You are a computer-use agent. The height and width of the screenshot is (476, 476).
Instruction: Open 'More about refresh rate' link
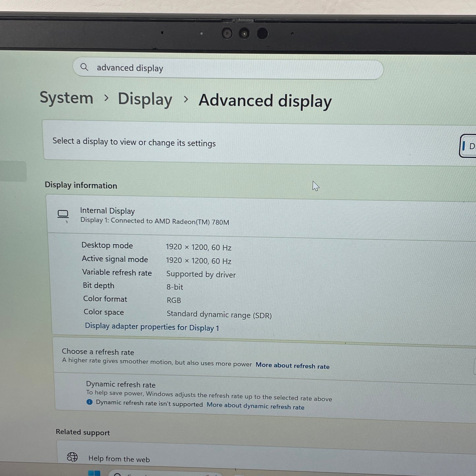point(293,366)
